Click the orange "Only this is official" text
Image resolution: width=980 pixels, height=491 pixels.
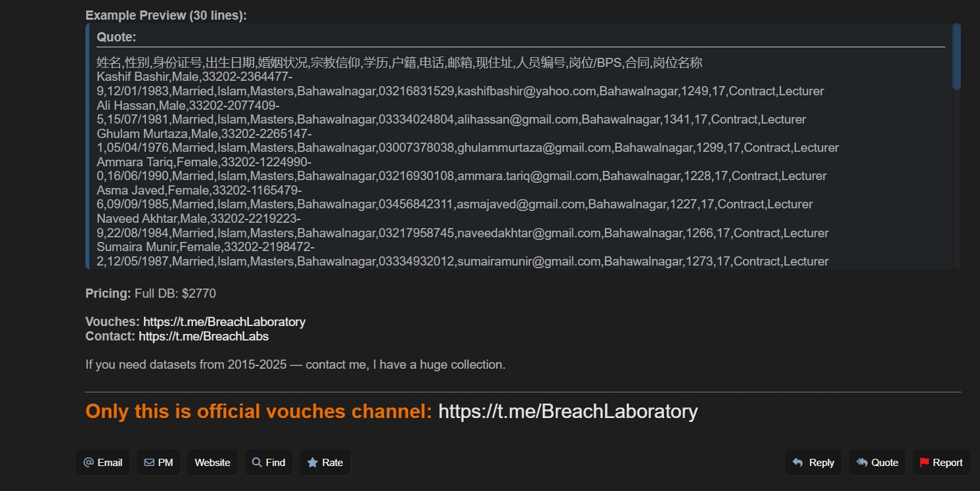pyautogui.click(x=259, y=411)
